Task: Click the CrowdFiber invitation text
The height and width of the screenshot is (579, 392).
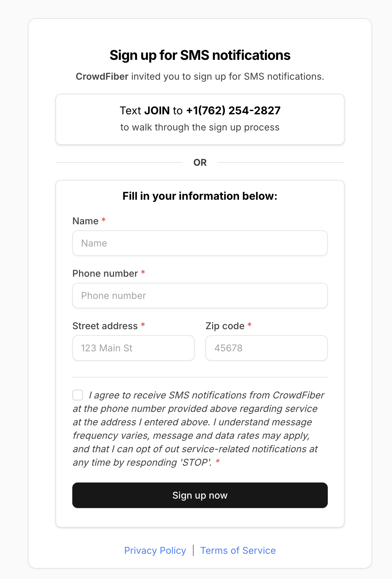Action: click(200, 76)
